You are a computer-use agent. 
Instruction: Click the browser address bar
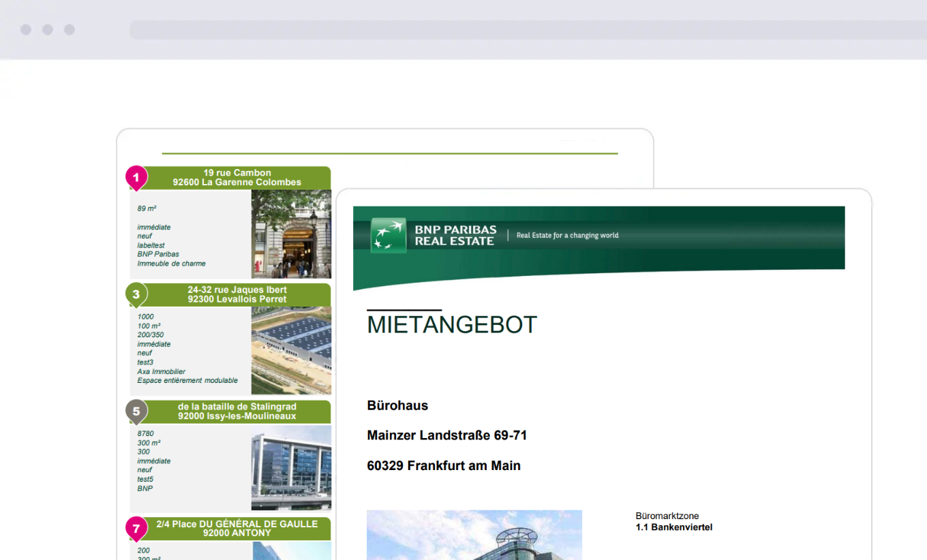(x=525, y=30)
